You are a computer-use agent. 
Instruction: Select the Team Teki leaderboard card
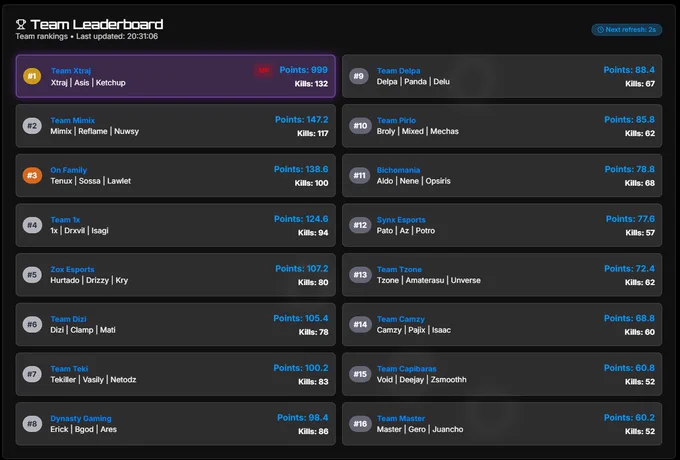click(x=176, y=374)
